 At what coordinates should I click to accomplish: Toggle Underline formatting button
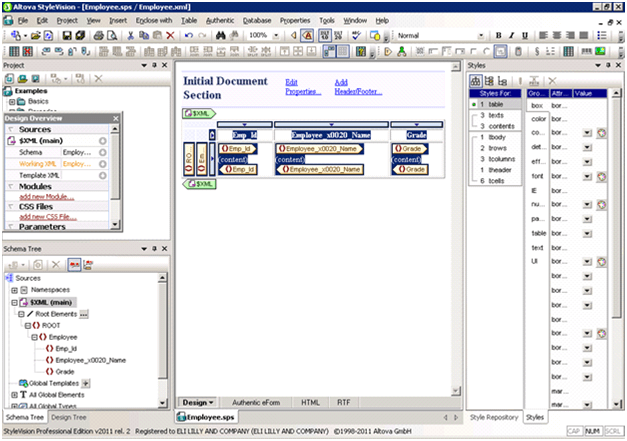525,36
